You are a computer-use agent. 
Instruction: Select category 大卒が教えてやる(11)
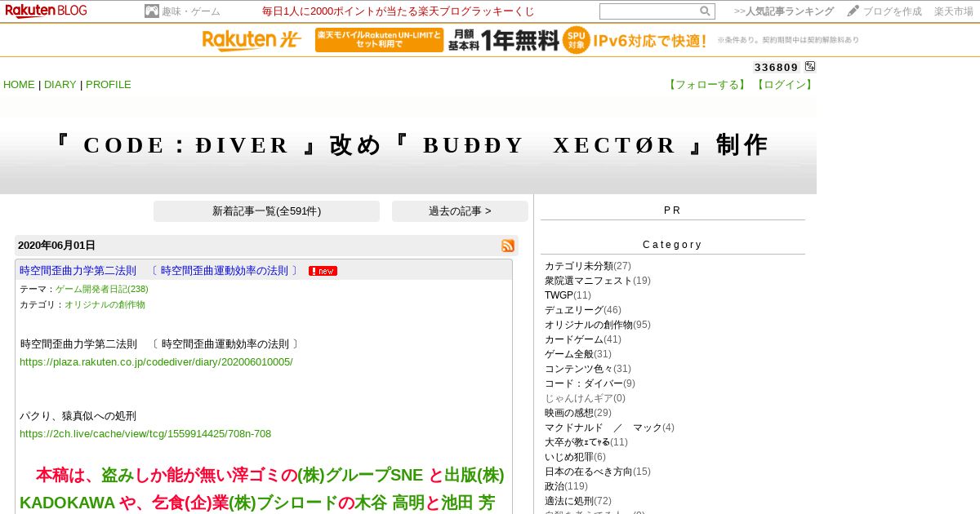[x=586, y=442]
